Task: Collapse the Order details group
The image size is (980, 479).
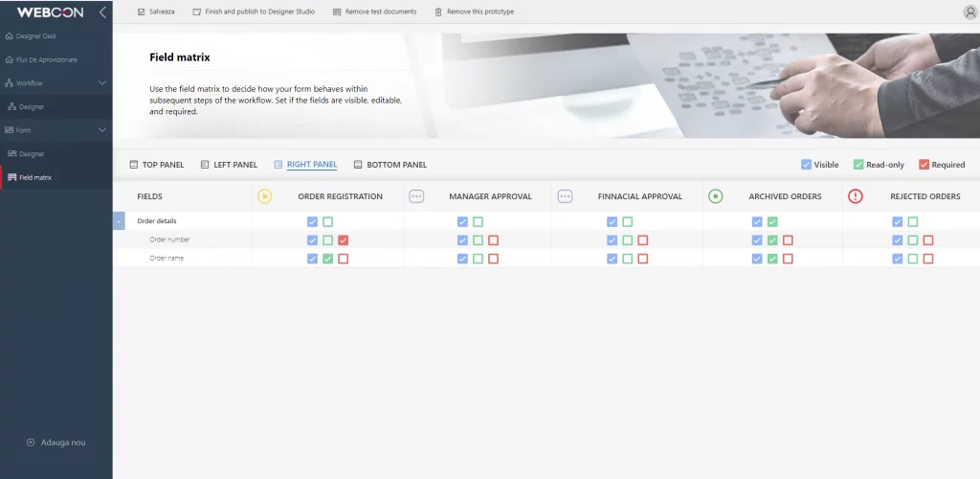Action: coord(119,221)
